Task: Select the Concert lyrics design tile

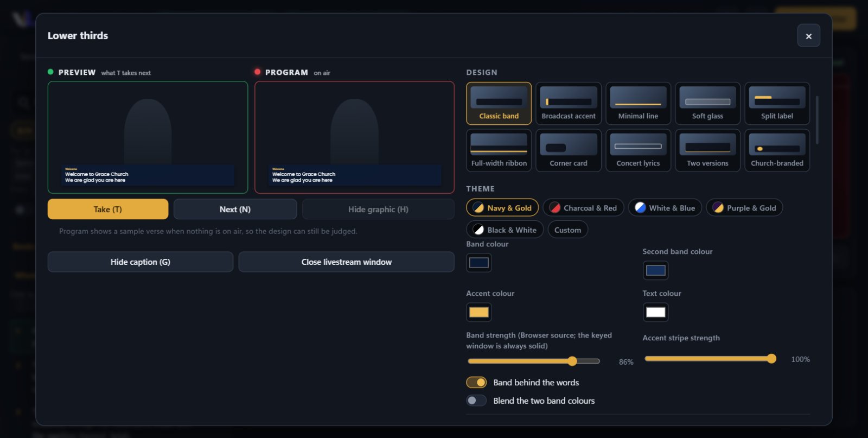Action: coord(638,150)
